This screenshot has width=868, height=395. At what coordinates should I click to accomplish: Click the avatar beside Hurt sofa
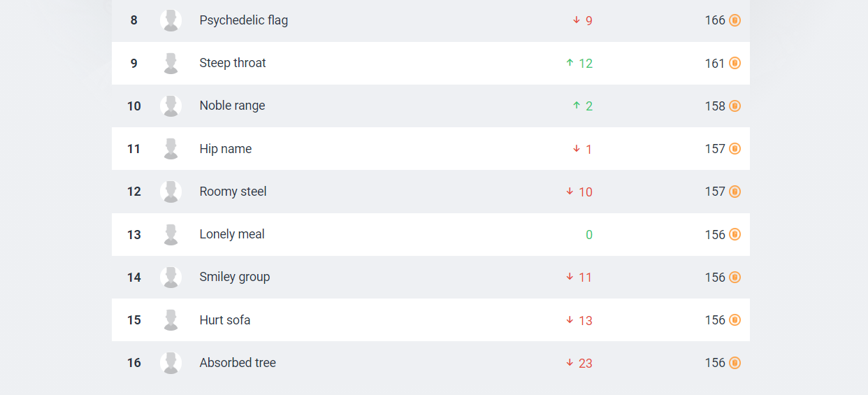[x=171, y=320]
